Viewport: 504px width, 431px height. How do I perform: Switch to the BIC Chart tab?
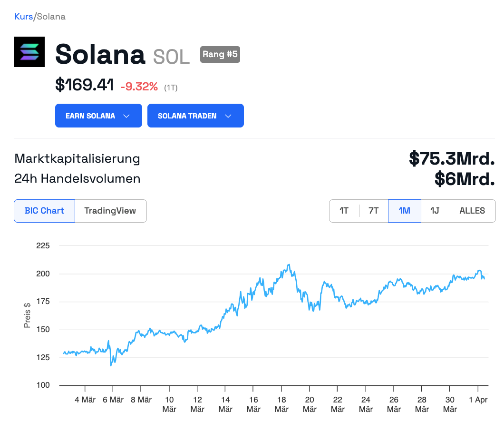pyautogui.click(x=44, y=211)
